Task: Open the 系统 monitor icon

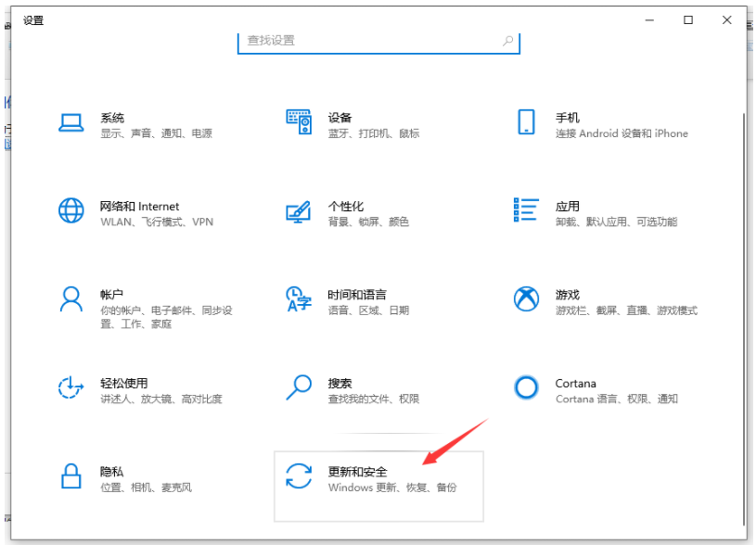Action: [x=71, y=123]
